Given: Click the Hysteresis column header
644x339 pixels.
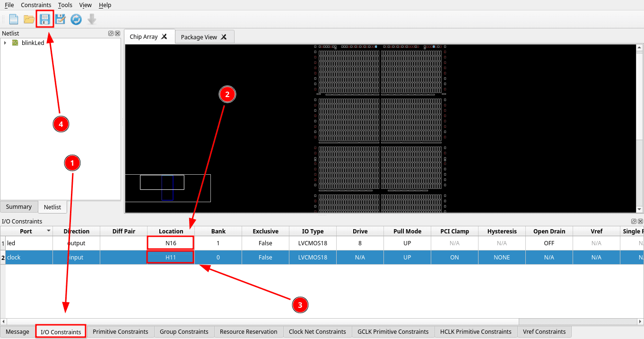Looking at the screenshot, I should coord(502,231).
